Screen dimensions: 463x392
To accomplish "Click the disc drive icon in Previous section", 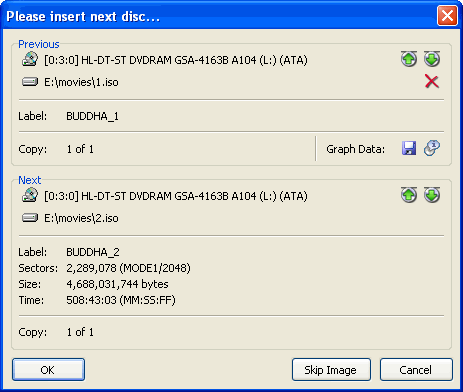I will [30, 59].
